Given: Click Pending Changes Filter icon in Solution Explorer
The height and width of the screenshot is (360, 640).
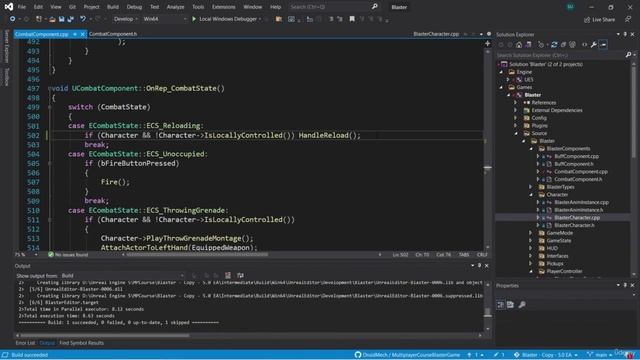Looking at the screenshot, I should coord(541,44).
